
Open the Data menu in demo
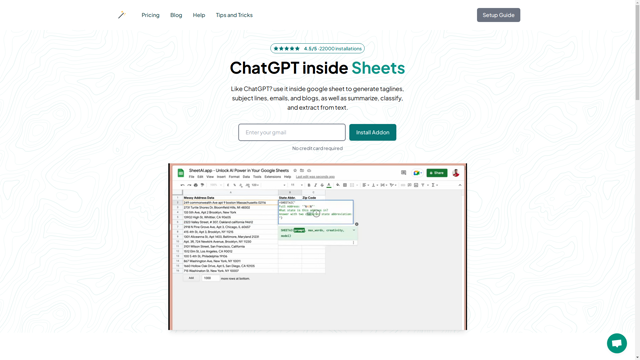pyautogui.click(x=246, y=177)
